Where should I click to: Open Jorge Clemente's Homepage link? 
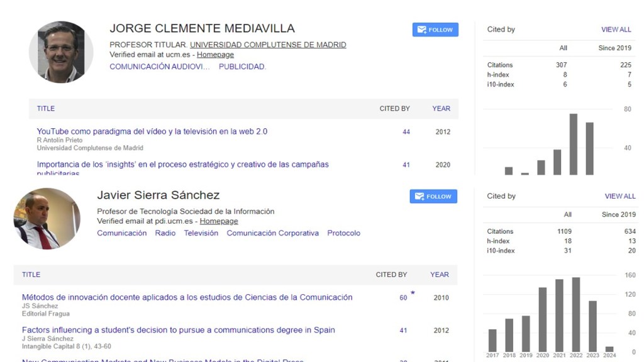click(215, 55)
